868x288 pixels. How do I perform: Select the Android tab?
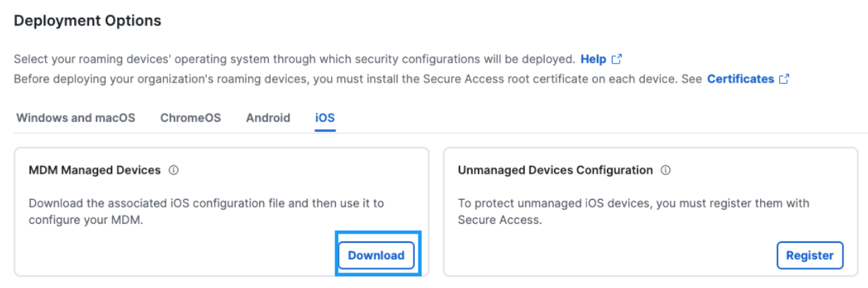click(x=268, y=118)
